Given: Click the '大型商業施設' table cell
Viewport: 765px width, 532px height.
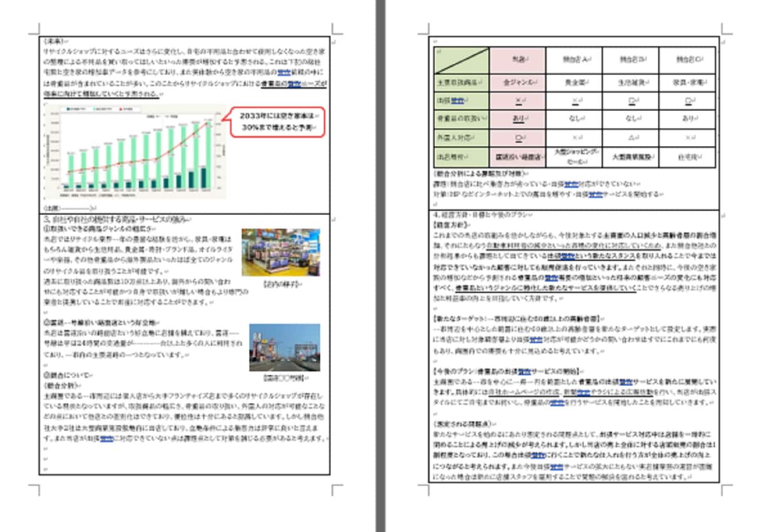Looking at the screenshot, I should point(630,157).
